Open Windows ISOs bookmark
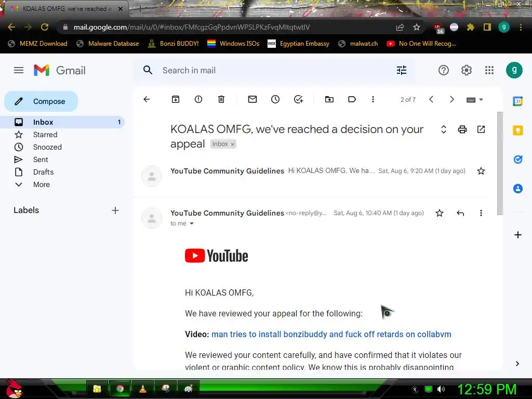Screen dimensions: 532x399 [233, 44]
